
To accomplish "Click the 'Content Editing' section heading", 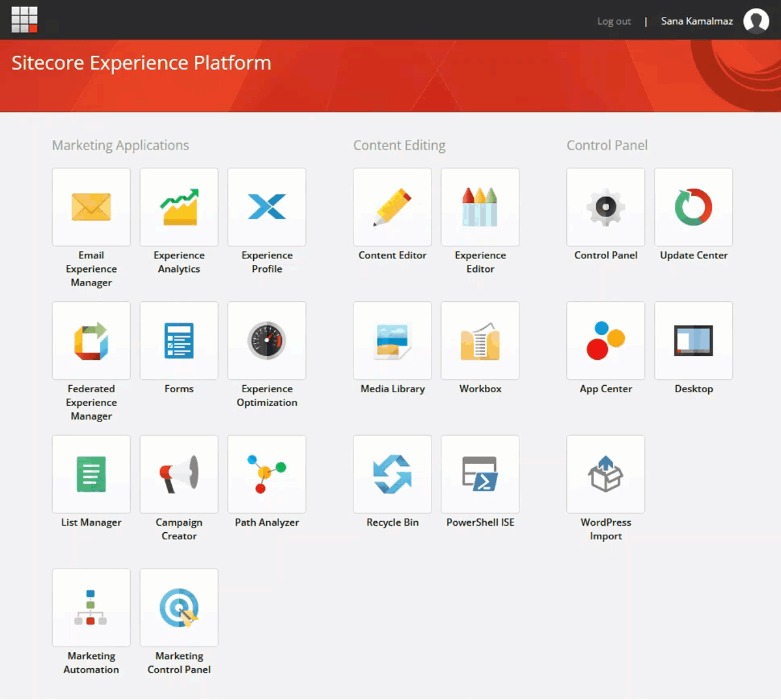I will tap(400, 145).
